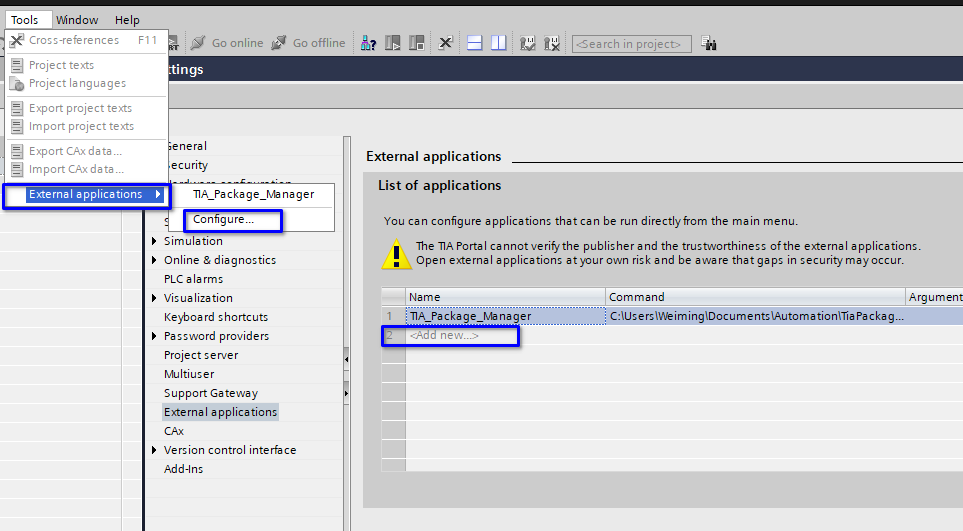Click the Search in project field
Viewport: 963px width, 531px height.
[x=631, y=44]
